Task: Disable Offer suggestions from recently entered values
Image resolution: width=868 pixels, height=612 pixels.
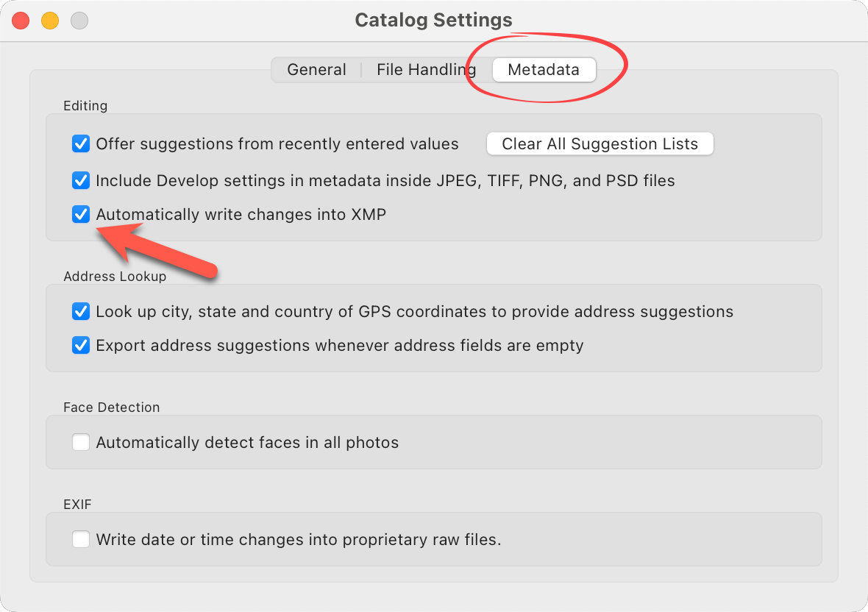Action: 81,144
